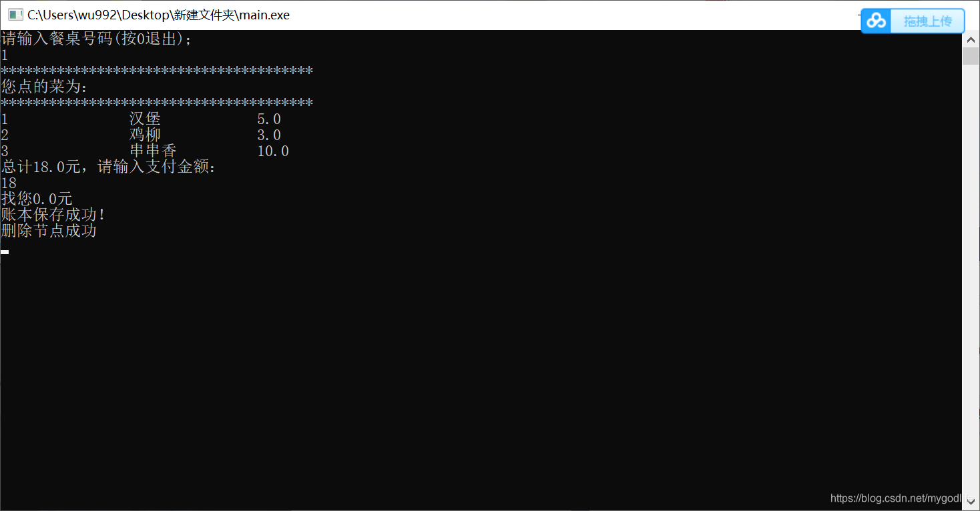The width and height of the screenshot is (980, 511).
Task: Click the price 5.0 for 汉堡
Action: (x=269, y=119)
